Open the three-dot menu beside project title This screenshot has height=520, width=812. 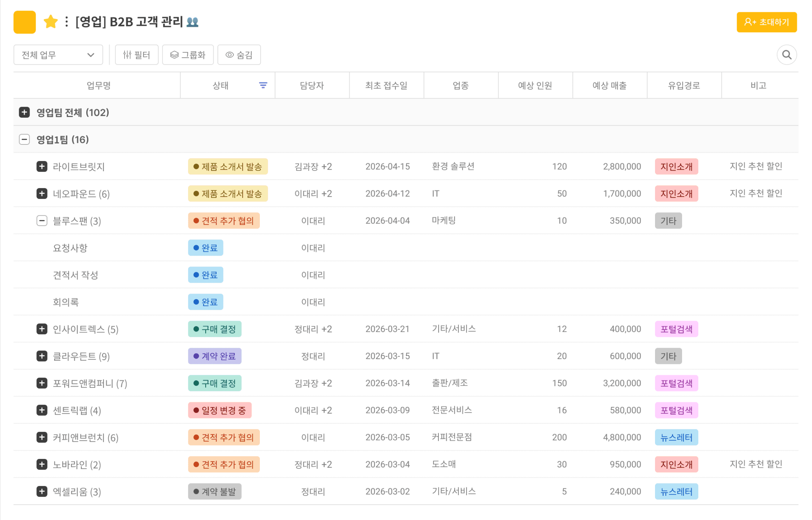pos(66,22)
